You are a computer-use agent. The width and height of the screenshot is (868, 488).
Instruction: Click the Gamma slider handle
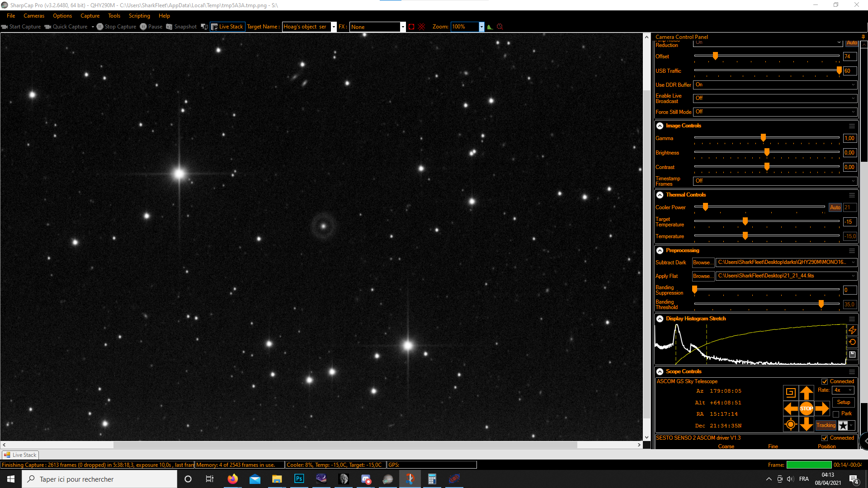[763, 138]
